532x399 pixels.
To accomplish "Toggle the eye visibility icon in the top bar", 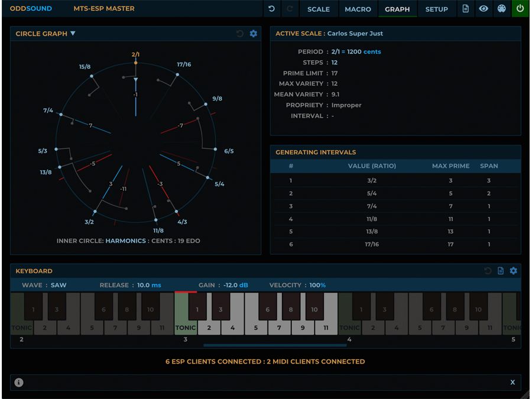I will pyautogui.click(x=484, y=9).
